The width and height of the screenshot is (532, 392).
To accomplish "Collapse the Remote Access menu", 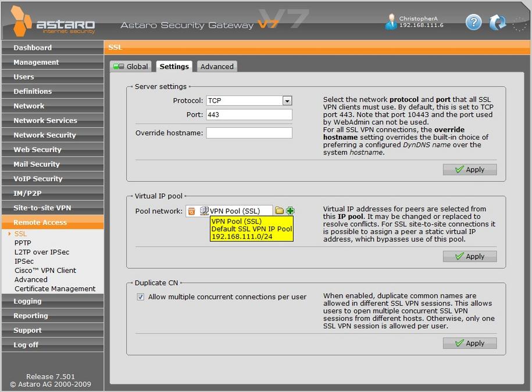I will (x=53, y=222).
